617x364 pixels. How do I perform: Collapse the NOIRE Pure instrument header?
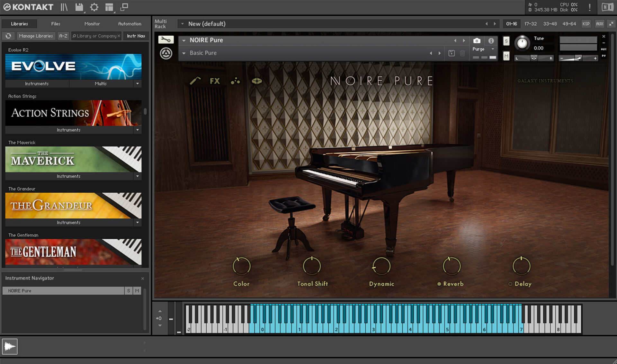click(184, 40)
